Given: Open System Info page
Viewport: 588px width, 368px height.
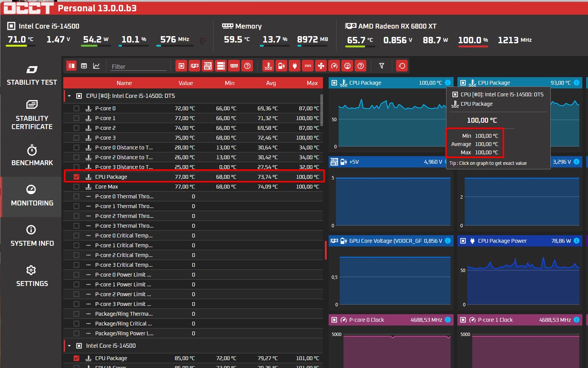Looking at the screenshot, I should 32,236.
